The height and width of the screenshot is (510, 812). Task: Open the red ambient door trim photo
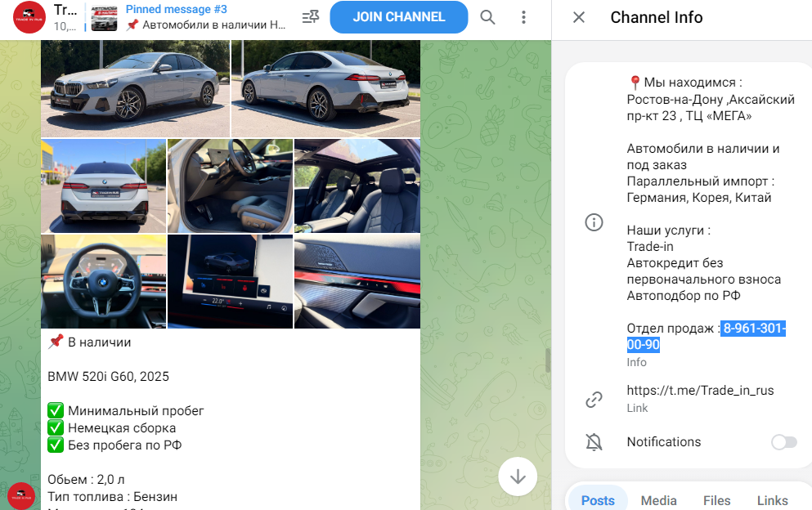click(357, 282)
